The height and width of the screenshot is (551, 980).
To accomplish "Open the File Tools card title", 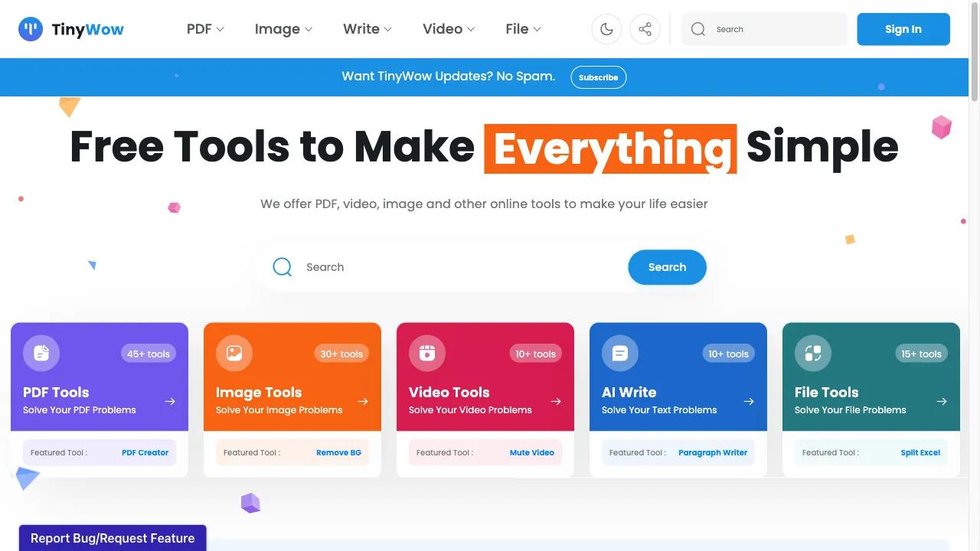I will click(x=826, y=392).
